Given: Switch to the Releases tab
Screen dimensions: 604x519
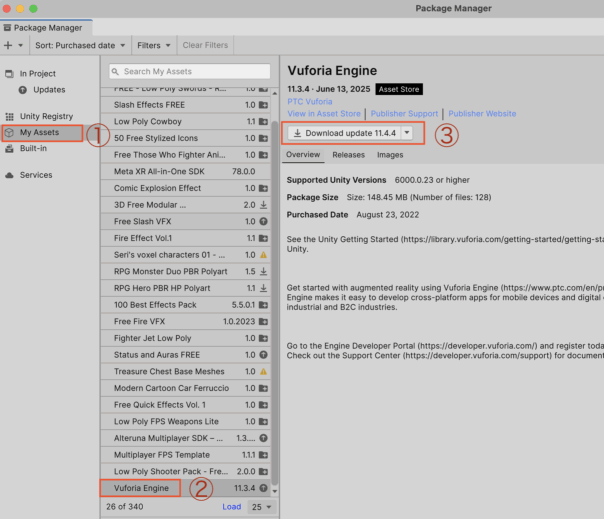Looking at the screenshot, I should (x=348, y=155).
